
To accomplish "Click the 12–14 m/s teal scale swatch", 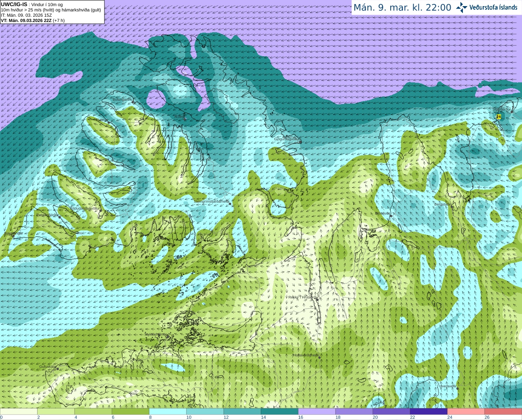I will (x=243, y=411).
